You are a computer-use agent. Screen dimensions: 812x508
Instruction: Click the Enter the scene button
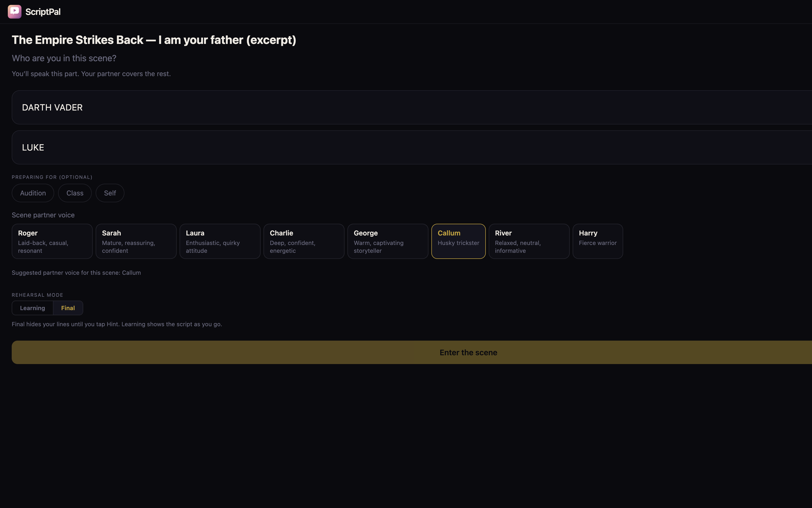coord(412,352)
